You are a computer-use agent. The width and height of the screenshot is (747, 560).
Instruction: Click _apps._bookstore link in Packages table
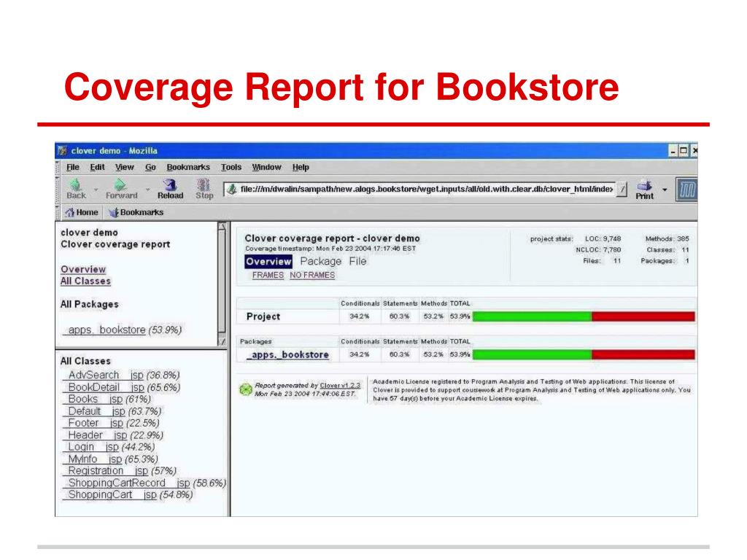click(287, 355)
